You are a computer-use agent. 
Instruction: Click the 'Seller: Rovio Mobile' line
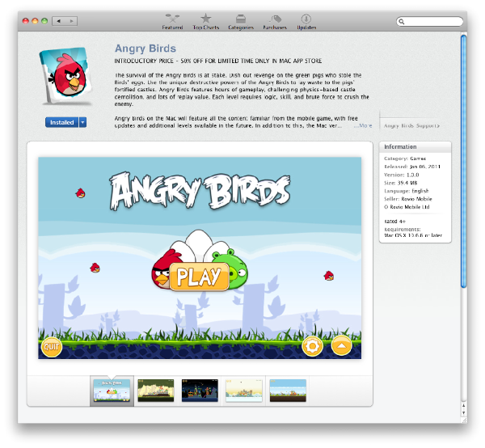coord(408,199)
